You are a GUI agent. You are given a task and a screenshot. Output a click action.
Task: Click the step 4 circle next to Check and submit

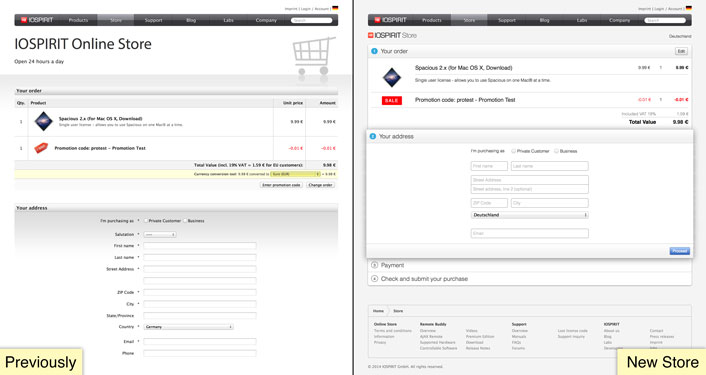click(x=374, y=279)
